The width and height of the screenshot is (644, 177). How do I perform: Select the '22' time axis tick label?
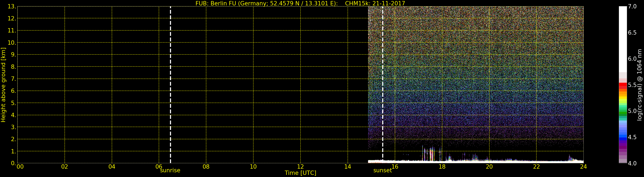click(x=536, y=167)
